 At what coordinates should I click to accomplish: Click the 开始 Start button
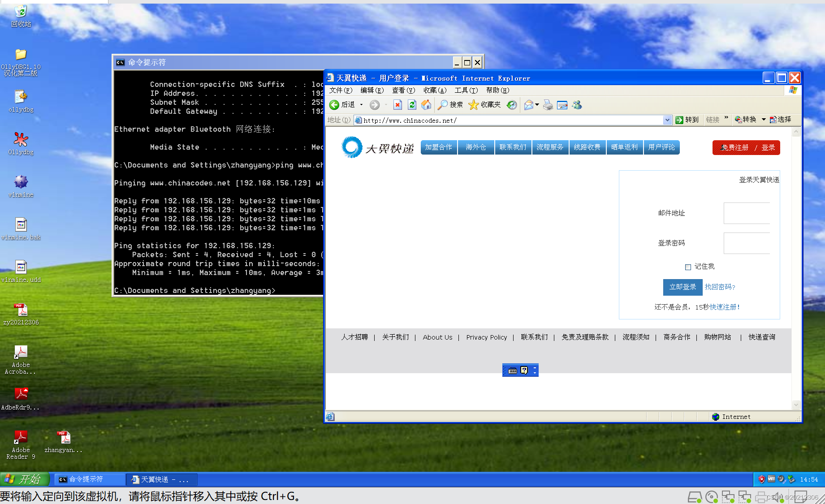tap(24, 479)
